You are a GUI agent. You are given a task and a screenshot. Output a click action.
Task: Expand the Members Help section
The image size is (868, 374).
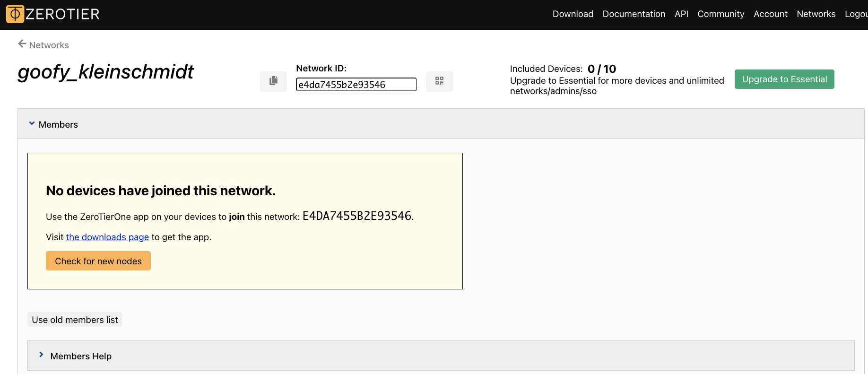[42, 355]
